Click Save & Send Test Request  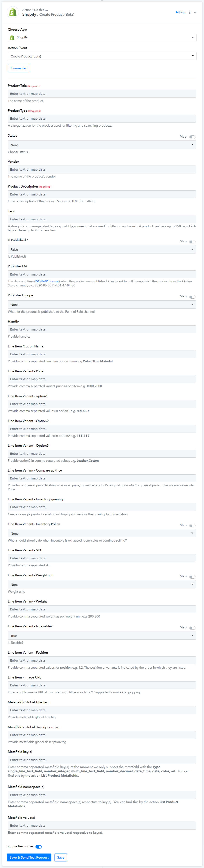29,858
